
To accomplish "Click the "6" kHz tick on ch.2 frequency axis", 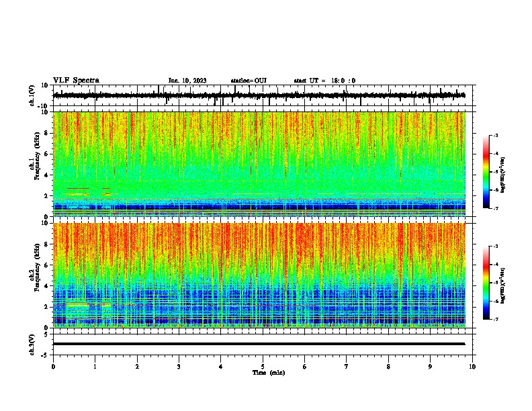I will (46, 265).
